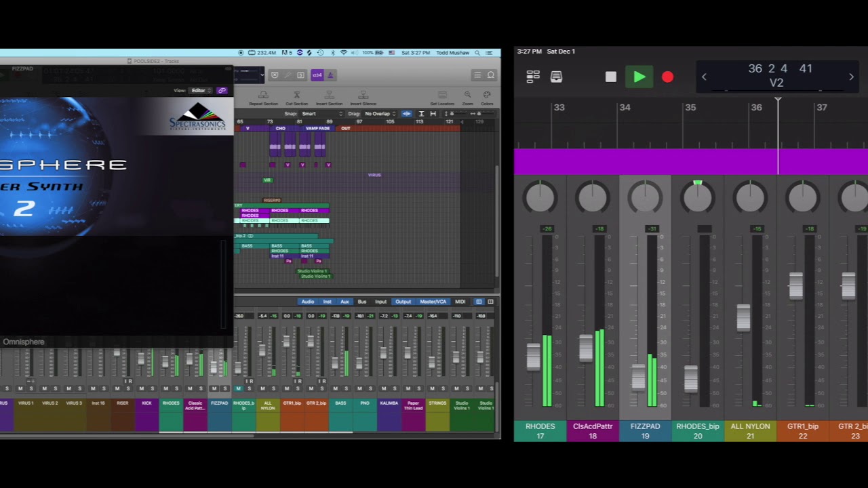Open the Loop Browser icon
The width and height of the screenshot is (868, 488).
[x=490, y=75]
